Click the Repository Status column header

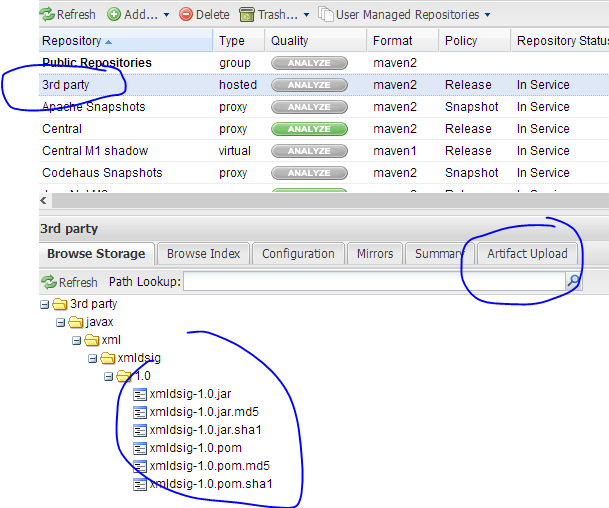560,40
